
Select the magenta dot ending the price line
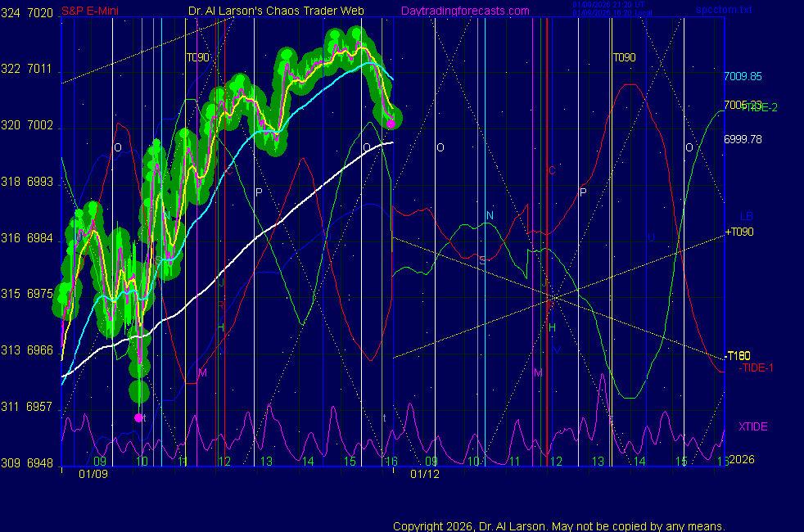[x=391, y=124]
